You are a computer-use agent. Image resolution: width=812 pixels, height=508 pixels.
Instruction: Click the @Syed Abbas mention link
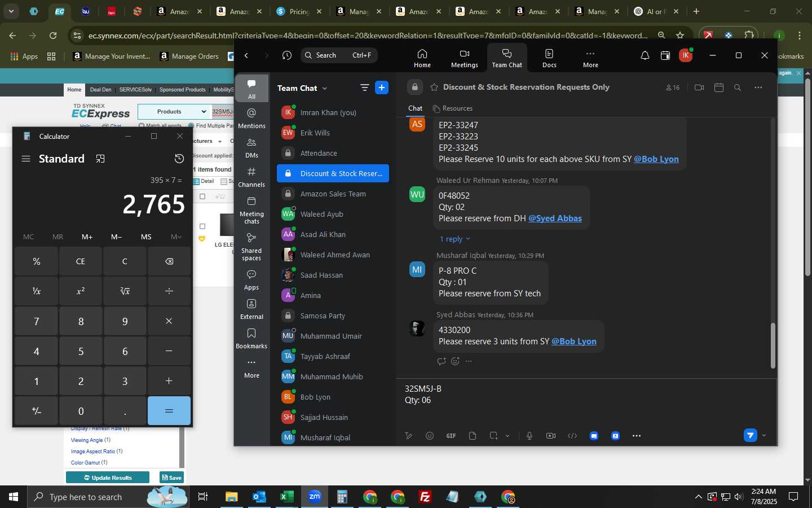click(x=555, y=218)
